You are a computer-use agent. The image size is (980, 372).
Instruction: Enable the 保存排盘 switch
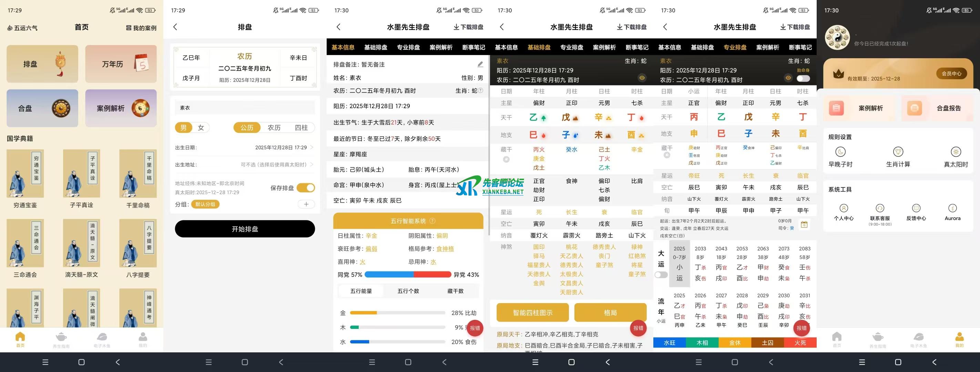pos(306,187)
